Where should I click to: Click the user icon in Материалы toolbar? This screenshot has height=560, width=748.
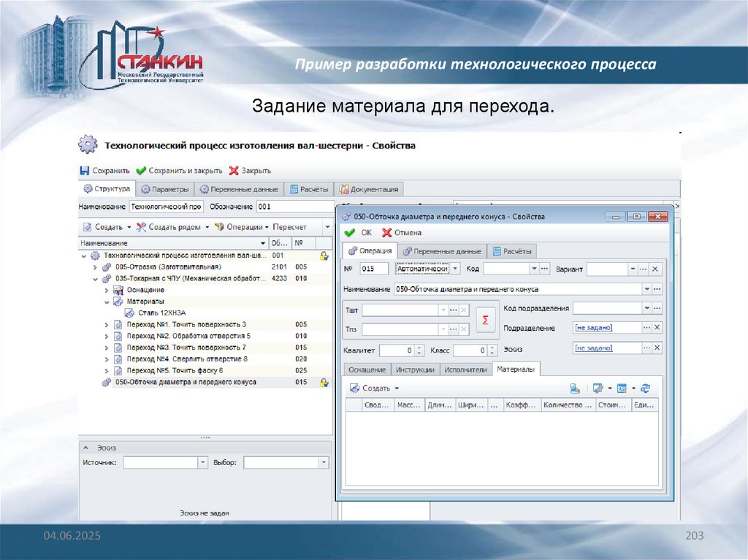point(575,388)
